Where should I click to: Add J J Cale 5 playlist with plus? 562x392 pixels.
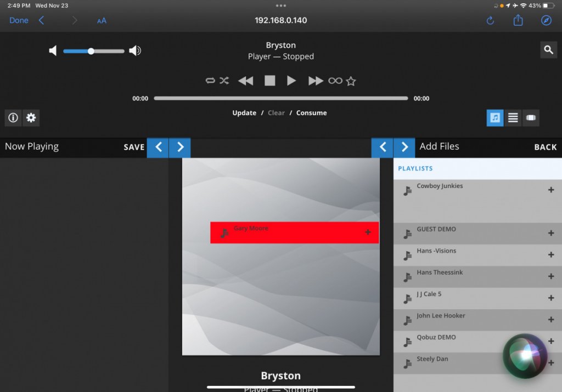pyautogui.click(x=551, y=298)
